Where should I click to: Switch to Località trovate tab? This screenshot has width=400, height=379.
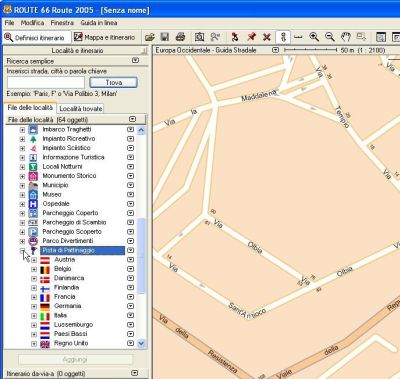[80, 109]
